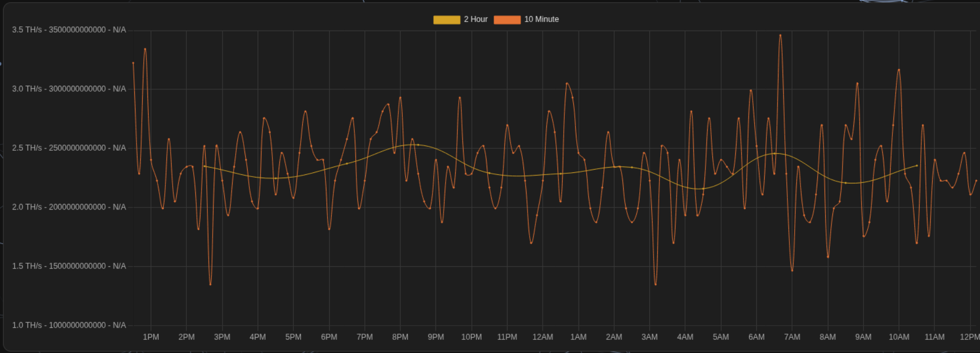Click the 6PM x-axis label

329,337
